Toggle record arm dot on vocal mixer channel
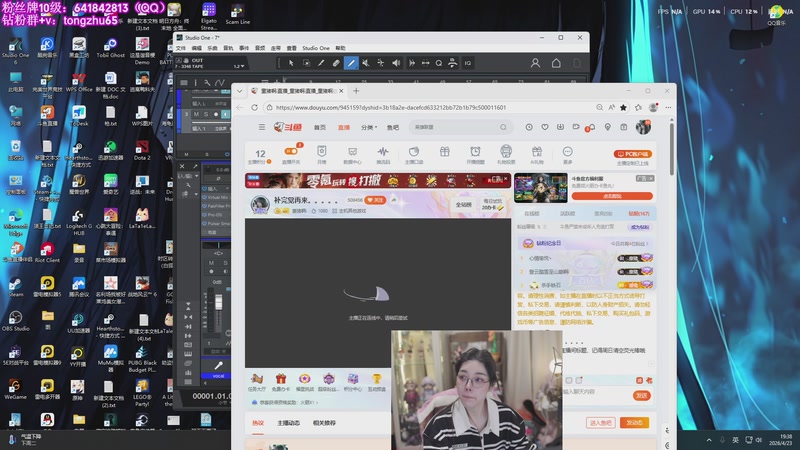800x450 pixels. pyautogui.click(x=211, y=271)
